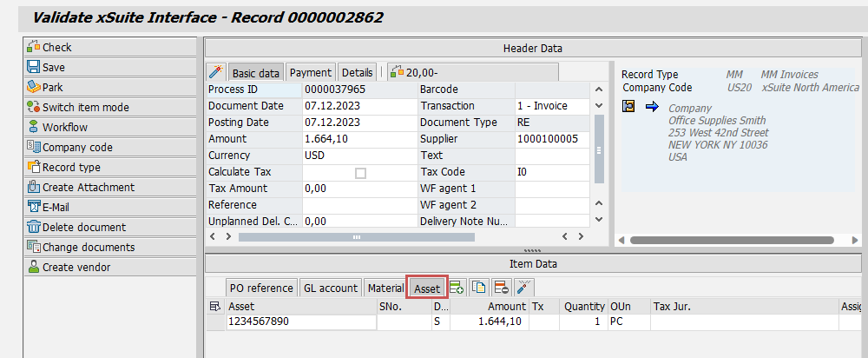868x358 pixels.
Task: Click the yellow icon beside the company address
Action: pyautogui.click(x=630, y=106)
